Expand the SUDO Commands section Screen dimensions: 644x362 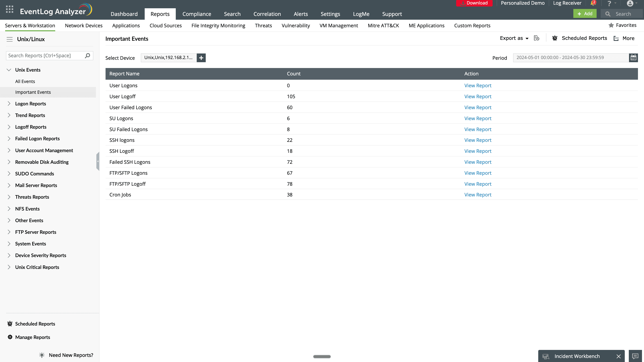(x=9, y=174)
